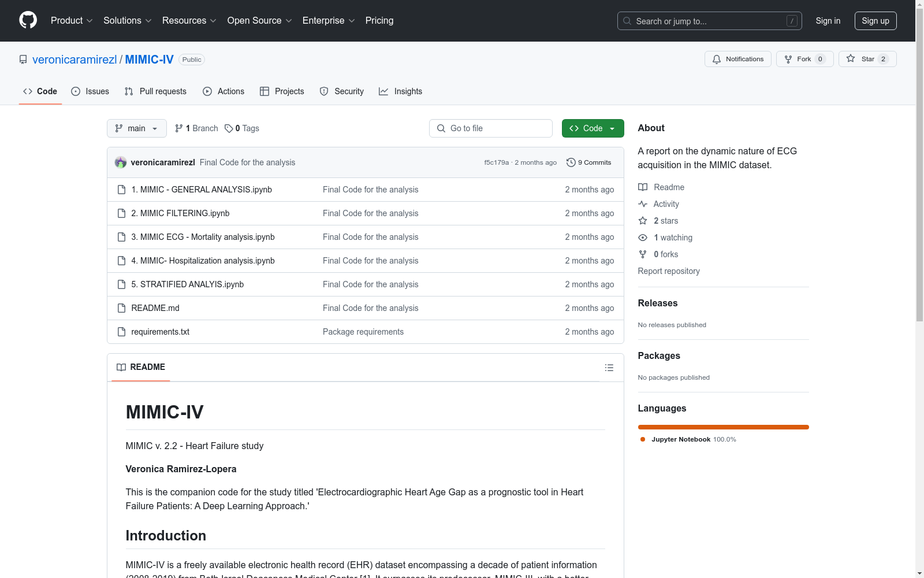
Task: Click file icon next to STRATIFIED ANALYIS.ipynb
Action: [121, 284]
